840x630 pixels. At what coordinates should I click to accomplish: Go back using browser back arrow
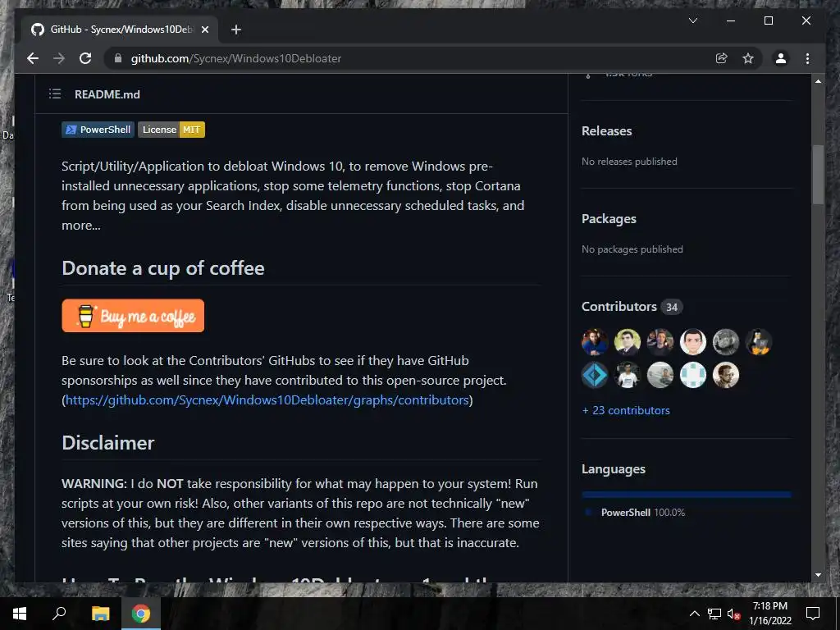tap(33, 58)
